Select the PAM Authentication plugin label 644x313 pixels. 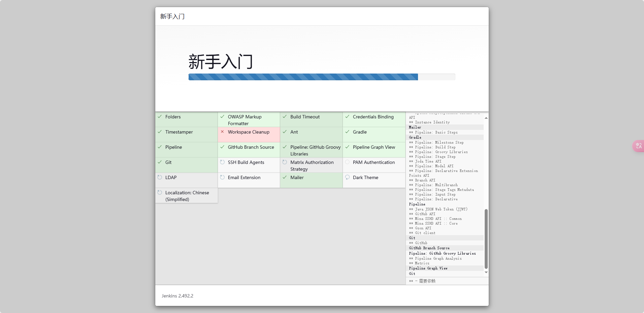[374, 162]
